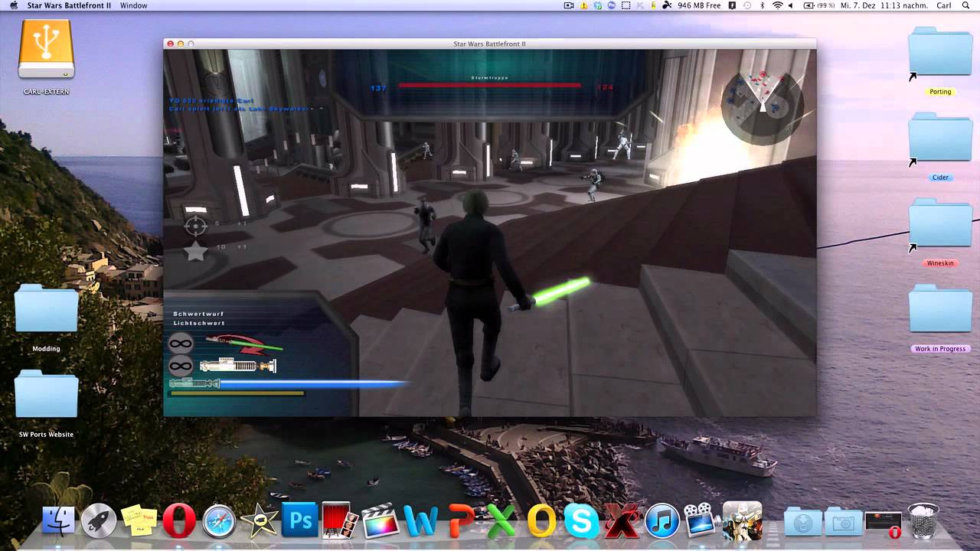Screen dimensions: 980x551
Task: Click yellow warning triangle menu bar icon
Action: coord(584,5)
